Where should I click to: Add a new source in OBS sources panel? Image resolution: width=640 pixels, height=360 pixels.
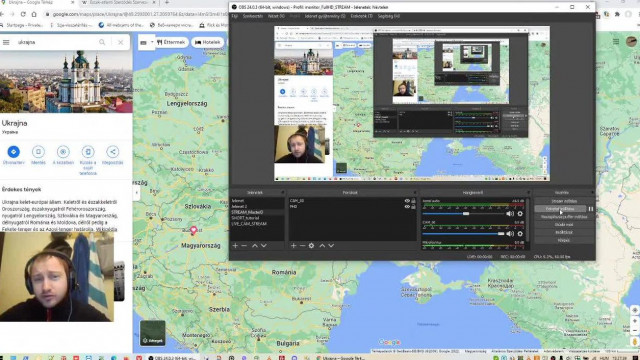coord(293,246)
